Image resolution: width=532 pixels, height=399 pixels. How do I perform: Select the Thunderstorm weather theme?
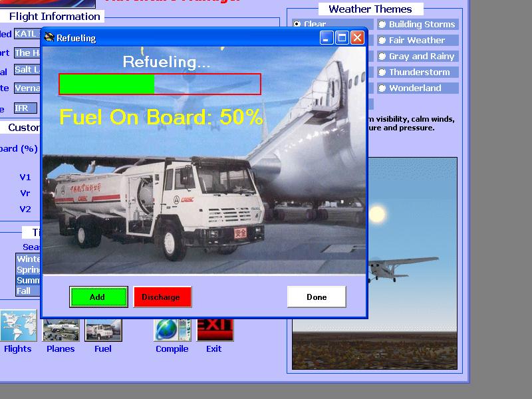(x=418, y=72)
